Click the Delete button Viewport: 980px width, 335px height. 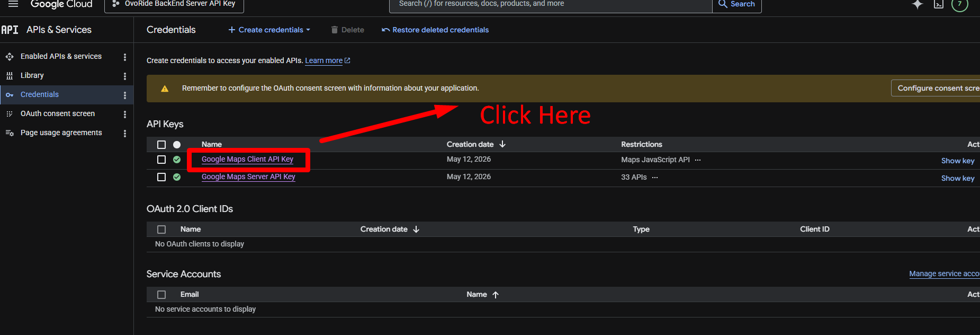pos(347,30)
